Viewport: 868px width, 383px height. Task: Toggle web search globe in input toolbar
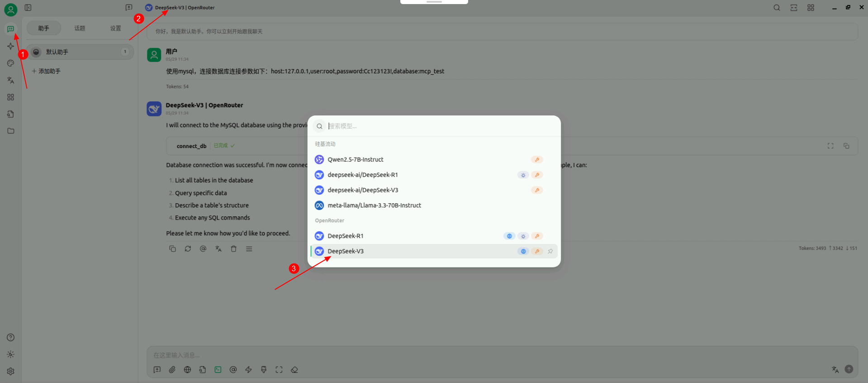(x=187, y=370)
